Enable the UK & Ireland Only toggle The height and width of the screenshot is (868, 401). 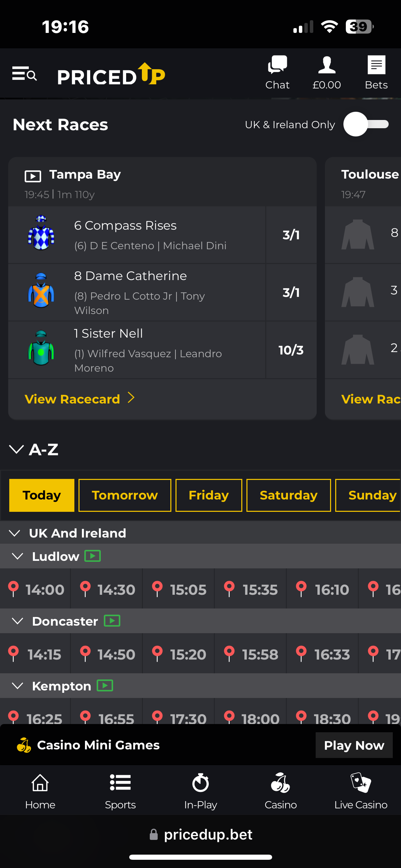[365, 124]
